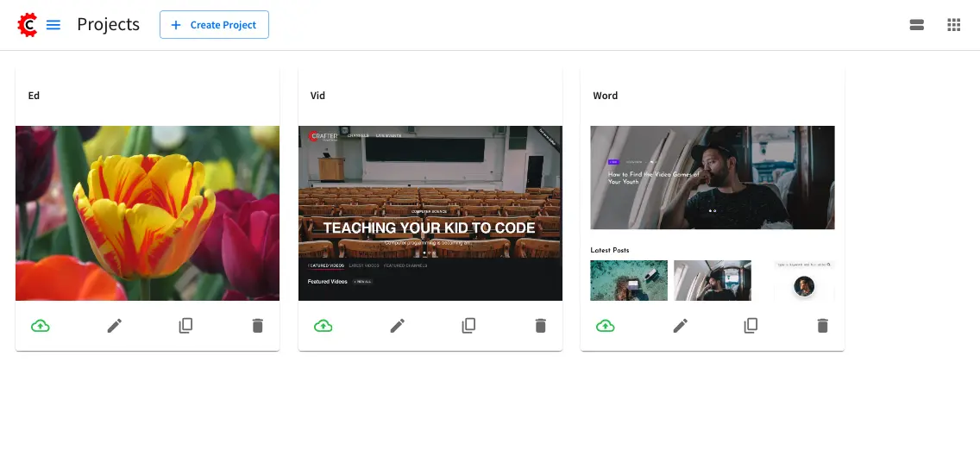The image size is (980, 449).
Task: Duplicate the Ed project
Action: pos(185,326)
